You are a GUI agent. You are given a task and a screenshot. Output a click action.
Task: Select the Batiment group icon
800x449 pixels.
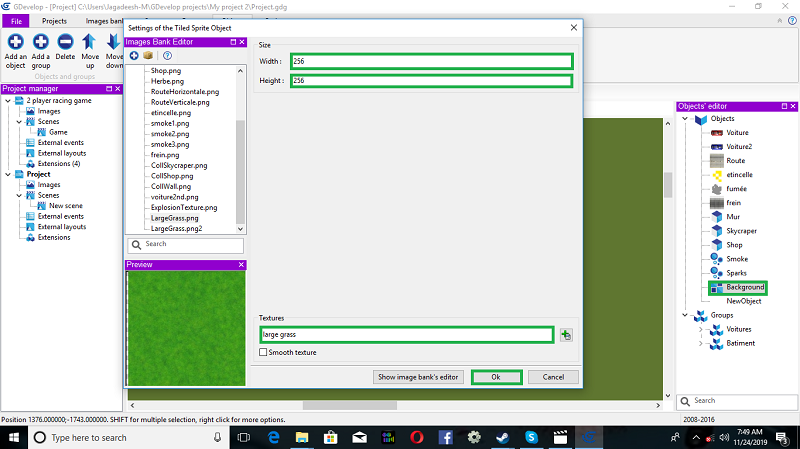coord(716,343)
